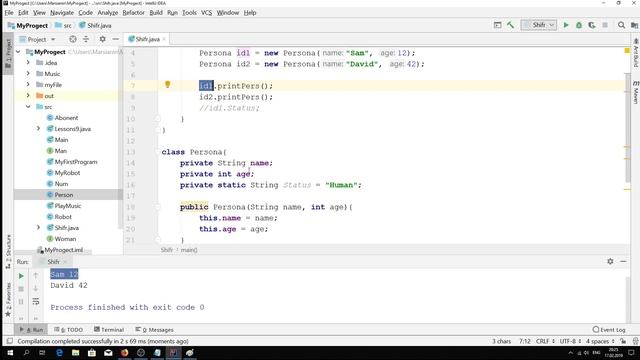Change CRLF line separator in status bar

[545, 341]
